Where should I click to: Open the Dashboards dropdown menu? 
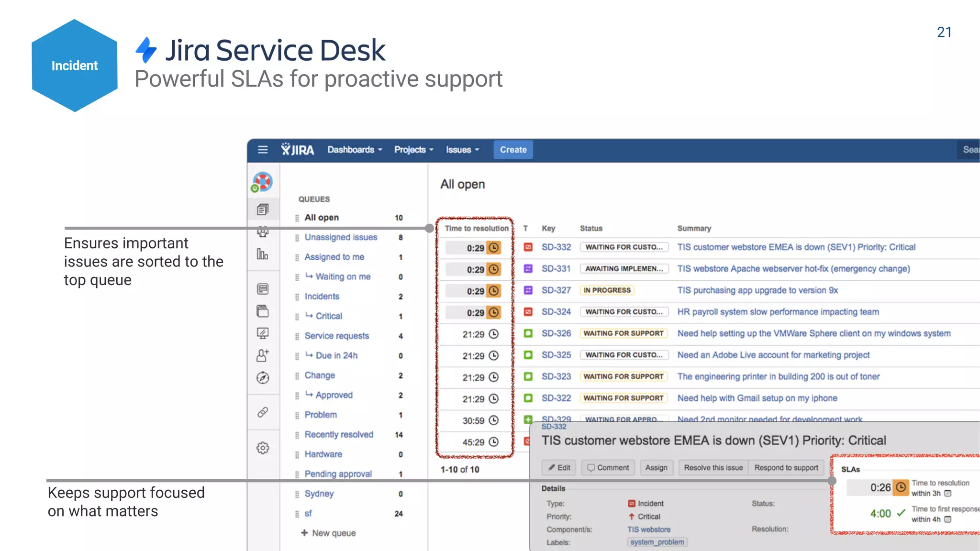[x=355, y=150]
